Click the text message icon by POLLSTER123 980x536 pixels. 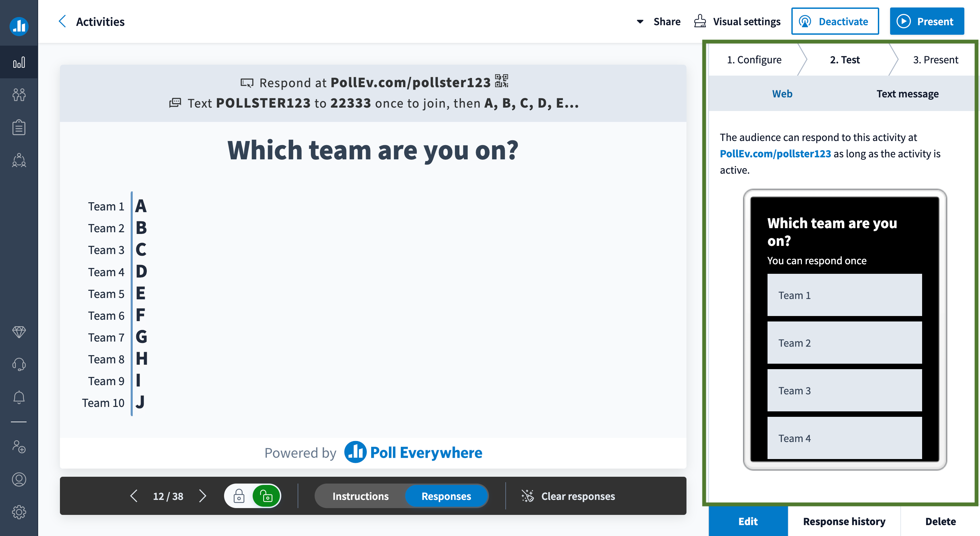[175, 103]
